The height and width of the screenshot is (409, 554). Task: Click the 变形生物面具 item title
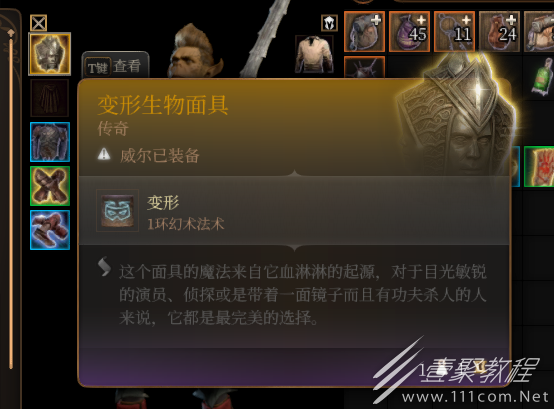[x=163, y=105]
